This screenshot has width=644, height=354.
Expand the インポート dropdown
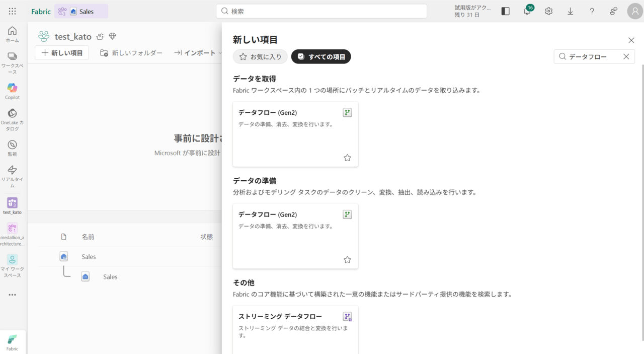click(x=198, y=53)
